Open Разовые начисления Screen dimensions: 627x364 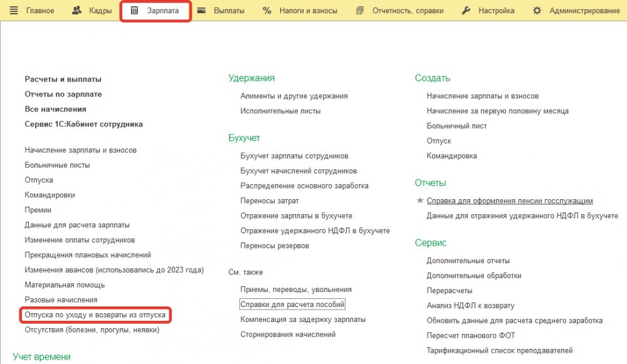[61, 300]
